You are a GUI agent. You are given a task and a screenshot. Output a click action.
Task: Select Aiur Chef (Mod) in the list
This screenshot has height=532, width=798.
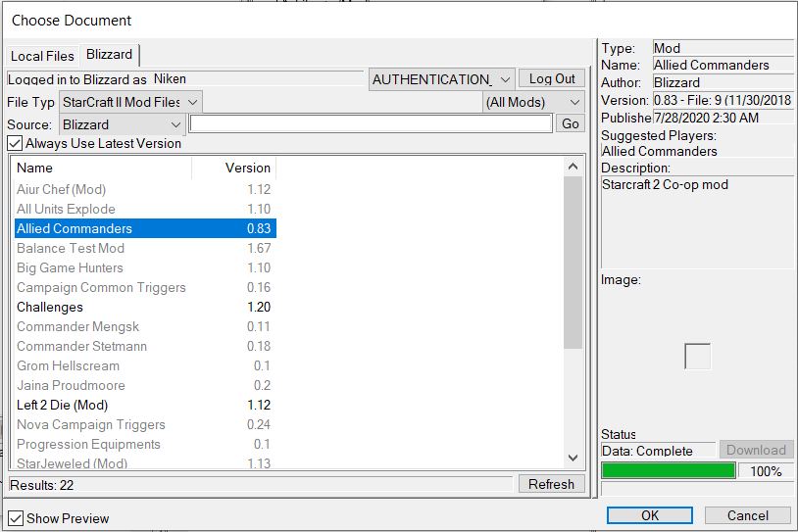pyautogui.click(x=145, y=189)
